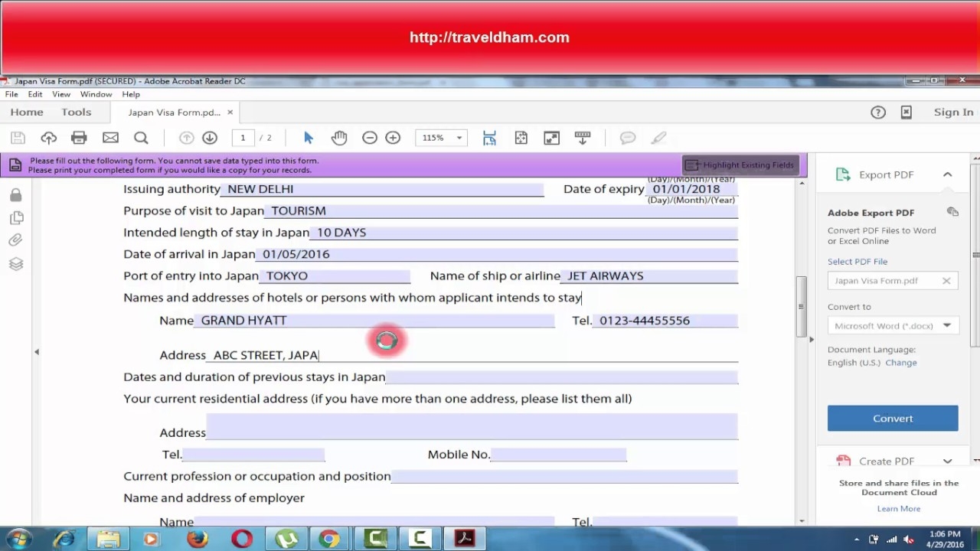The width and height of the screenshot is (980, 551).
Task: Print the document using the printer icon
Action: coord(79,138)
